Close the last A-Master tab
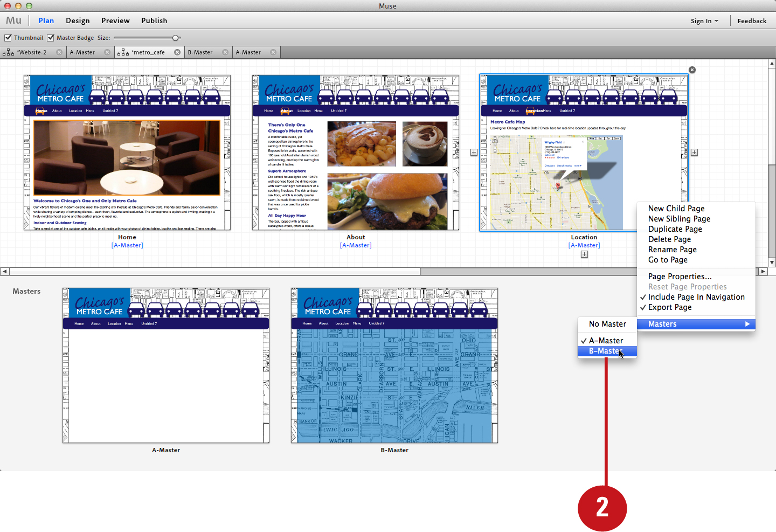Image resolution: width=776 pixels, height=532 pixels. [x=273, y=52]
